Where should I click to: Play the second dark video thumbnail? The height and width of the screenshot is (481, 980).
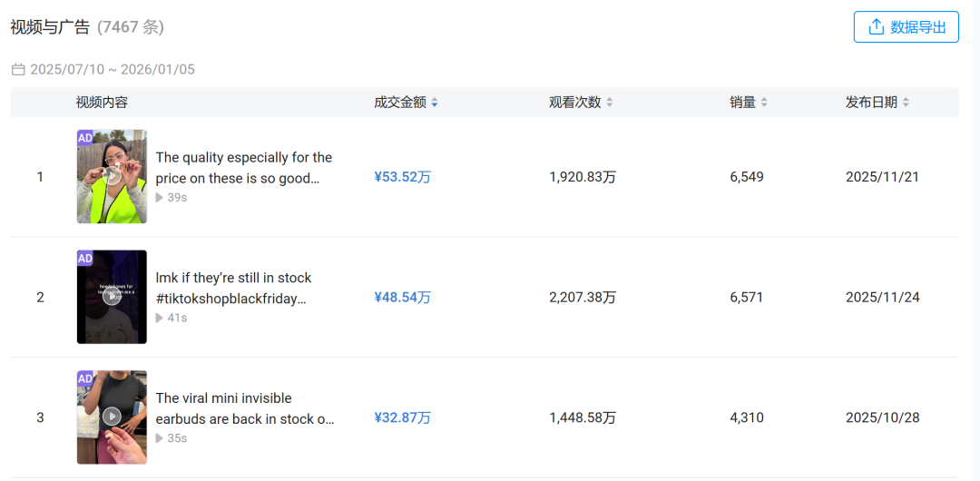(x=112, y=297)
